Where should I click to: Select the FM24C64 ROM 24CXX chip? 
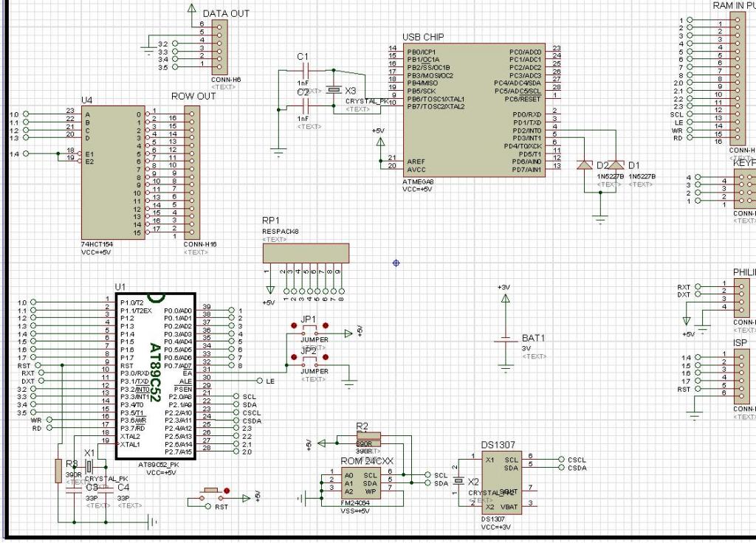click(360, 484)
